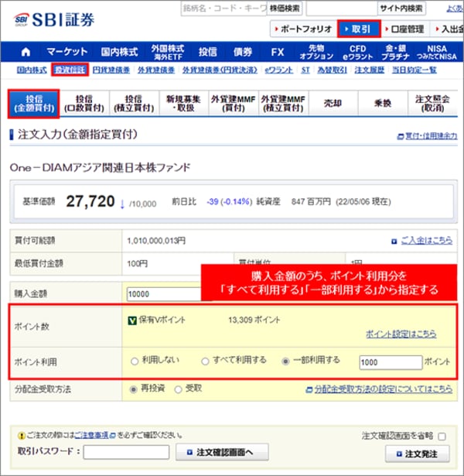The width and height of the screenshot is (464, 476).
Task: Click the 株価検索 button
Action: (x=285, y=9)
